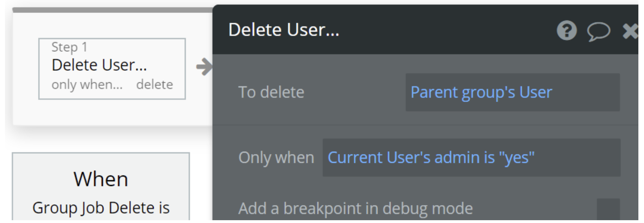The width and height of the screenshot is (644, 223).
Task: Click "only when..." text in Step 1
Action: (x=87, y=85)
